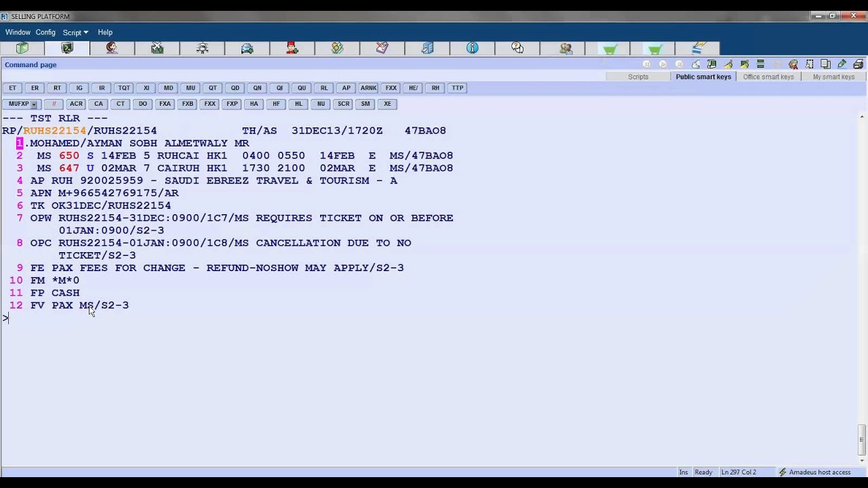Click the NU smart key button

coord(321,104)
